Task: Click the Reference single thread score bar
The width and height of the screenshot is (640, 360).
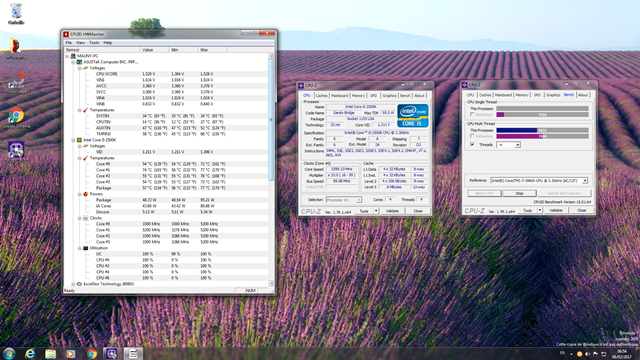Action: coord(542,115)
